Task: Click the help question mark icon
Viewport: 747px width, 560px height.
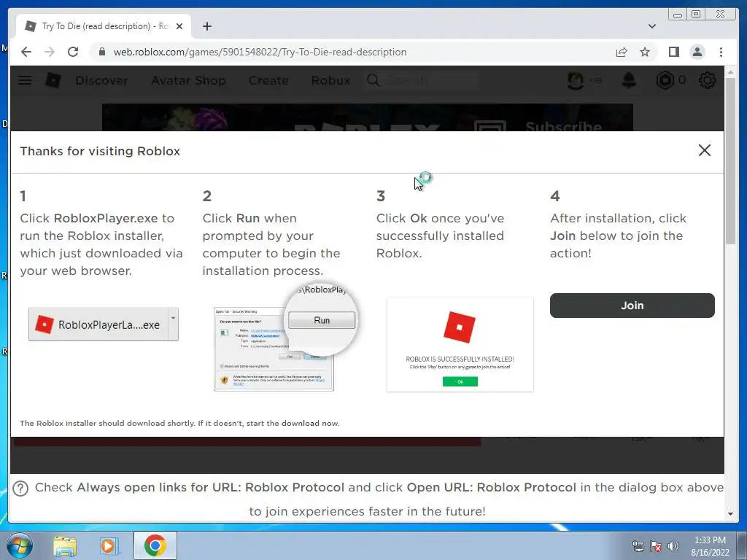Action: pos(20,488)
